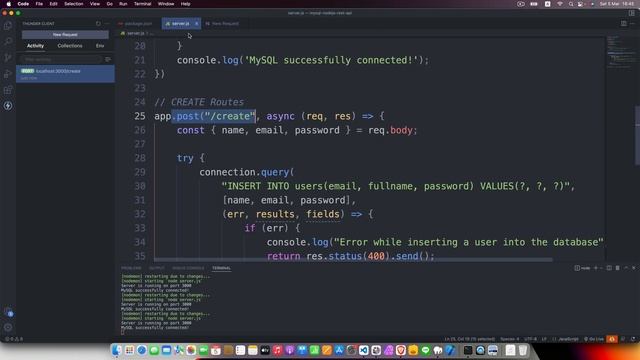Click the New Request button
The height and width of the screenshot is (360, 640).
[65, 35]
